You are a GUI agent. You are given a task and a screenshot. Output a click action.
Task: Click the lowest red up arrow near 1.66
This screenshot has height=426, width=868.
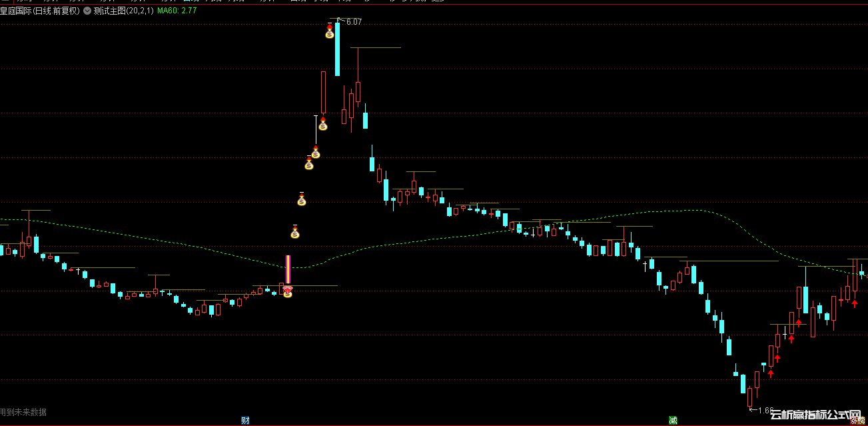click(x=771, y=373)
